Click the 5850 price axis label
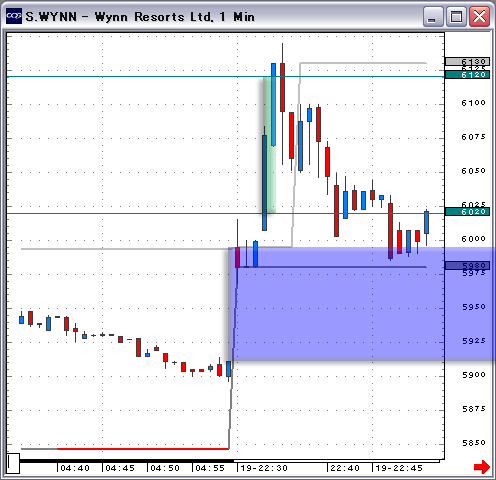Viewport: 496px width, 480px height. (474, 443)
